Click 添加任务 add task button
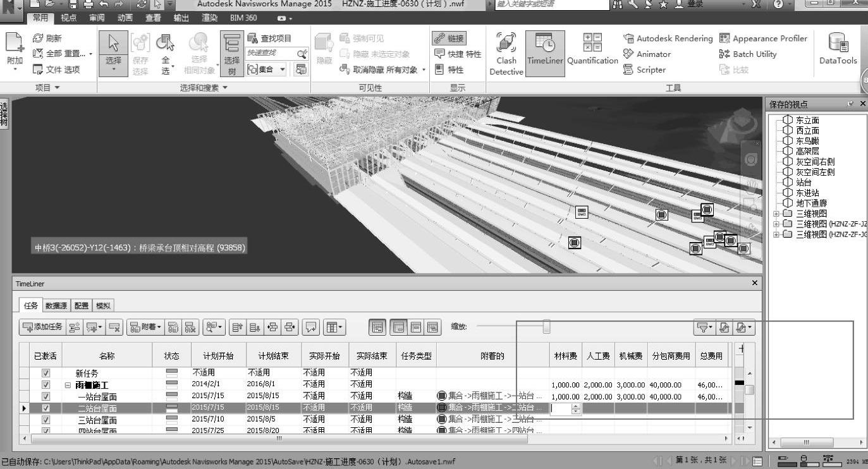The height and width of the screenshot is (469, 868). [x=42, y=327]
